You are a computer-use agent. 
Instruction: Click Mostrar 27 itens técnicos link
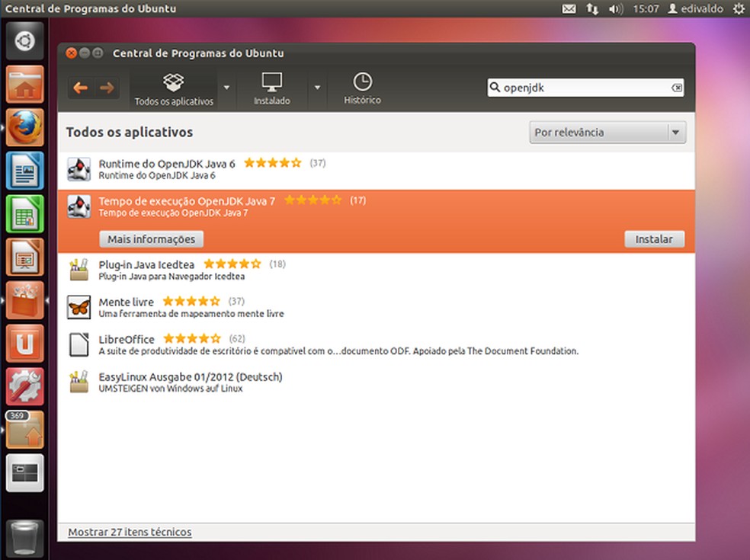pyautogui.click(x=130, y=532)
